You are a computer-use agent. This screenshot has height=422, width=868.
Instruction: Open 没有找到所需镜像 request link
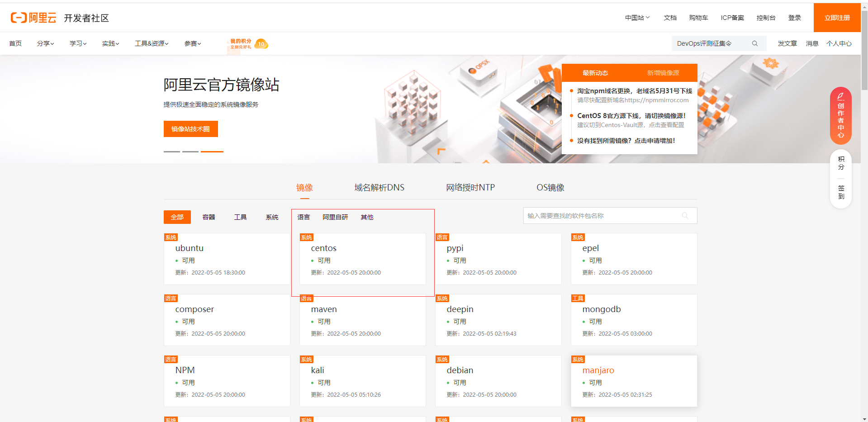[626, 141]
